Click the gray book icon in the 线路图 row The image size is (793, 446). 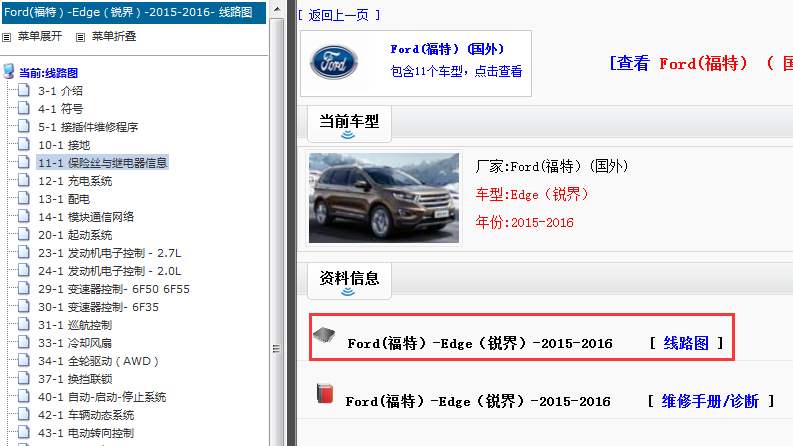(x=324, y=335)
